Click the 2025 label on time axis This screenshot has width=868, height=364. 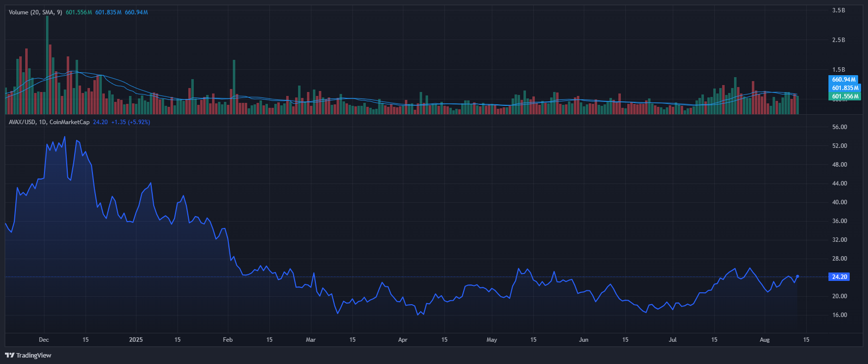tap(135, 340)
